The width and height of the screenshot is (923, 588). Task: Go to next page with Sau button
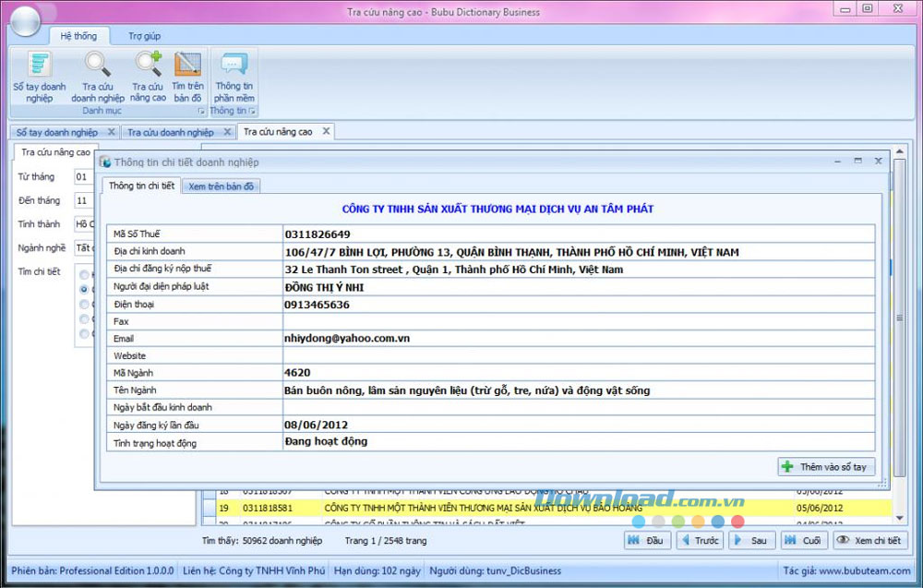[751, 541]
